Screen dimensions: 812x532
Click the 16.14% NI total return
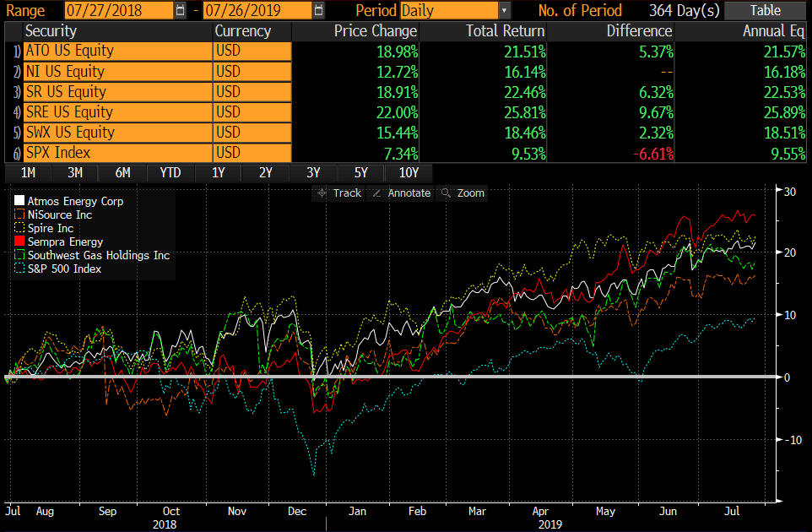525,72
